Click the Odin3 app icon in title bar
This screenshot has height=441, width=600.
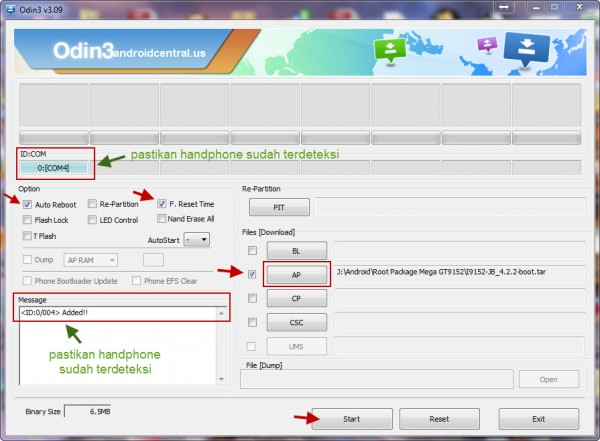[x=11, y=9]
